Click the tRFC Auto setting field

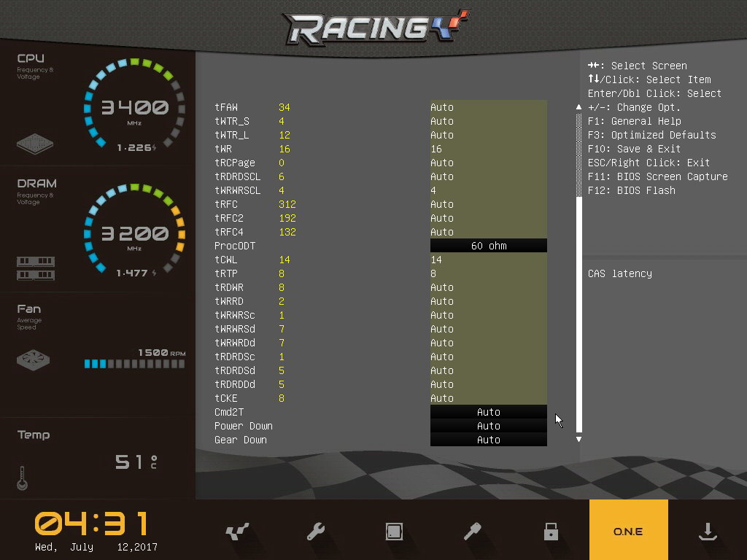pyautogui.click(x=488, y=204)
